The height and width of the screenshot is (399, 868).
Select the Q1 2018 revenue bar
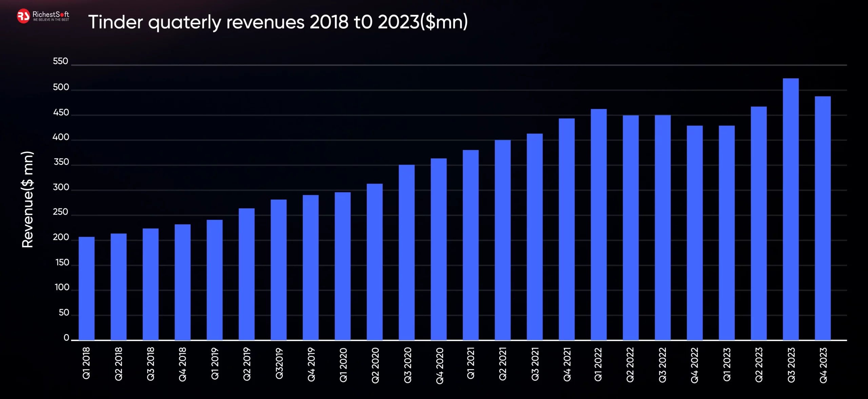pos(86,288)
